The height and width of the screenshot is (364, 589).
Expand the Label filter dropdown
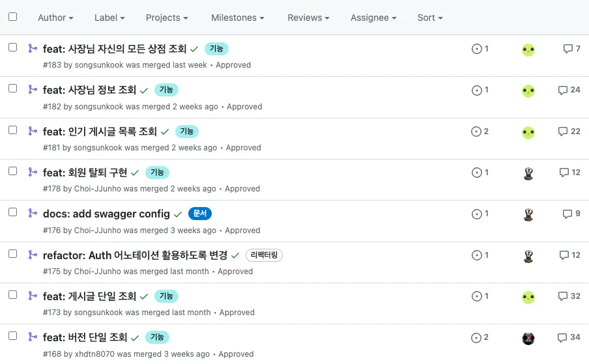click(109, 18)
